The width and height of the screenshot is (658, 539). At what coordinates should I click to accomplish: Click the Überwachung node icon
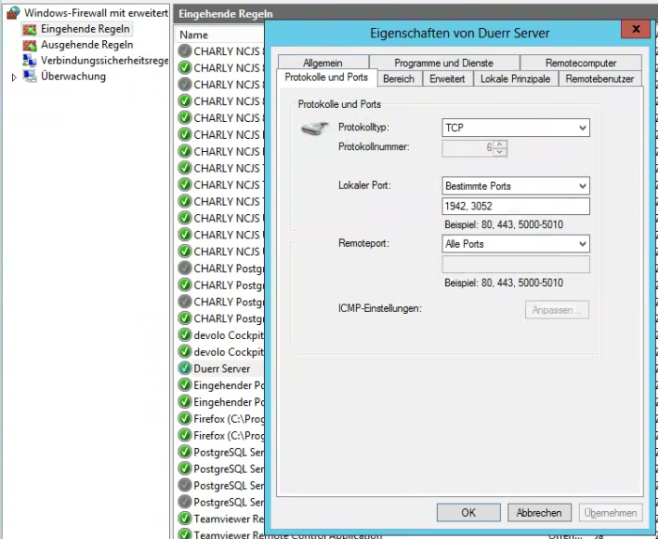(x=30, y=77)
